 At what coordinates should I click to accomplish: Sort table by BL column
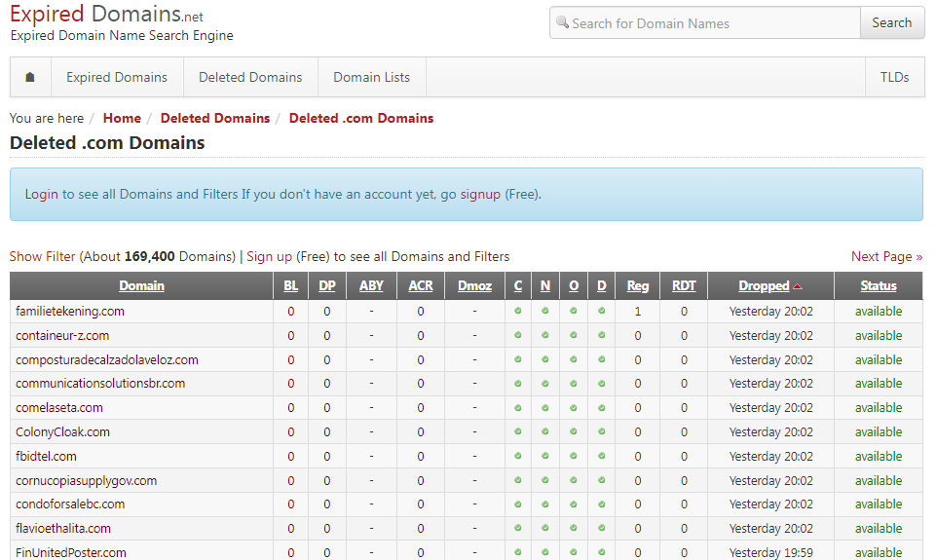click(290, 286)
